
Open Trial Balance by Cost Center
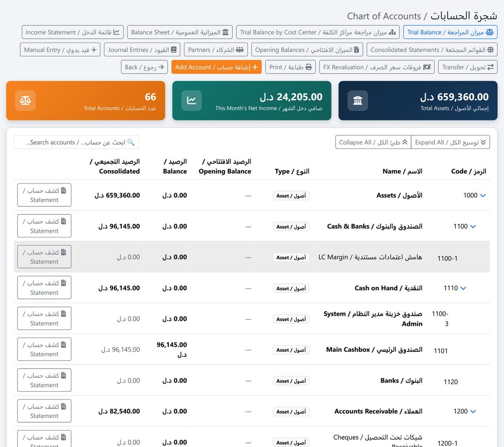tap(318, 32)
